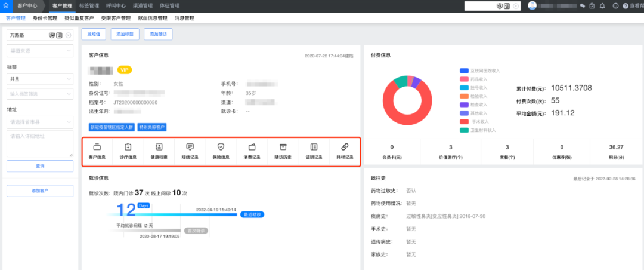644x270 pixels.
Task: Click the VIP badge
Action: [x=125, y=70]
